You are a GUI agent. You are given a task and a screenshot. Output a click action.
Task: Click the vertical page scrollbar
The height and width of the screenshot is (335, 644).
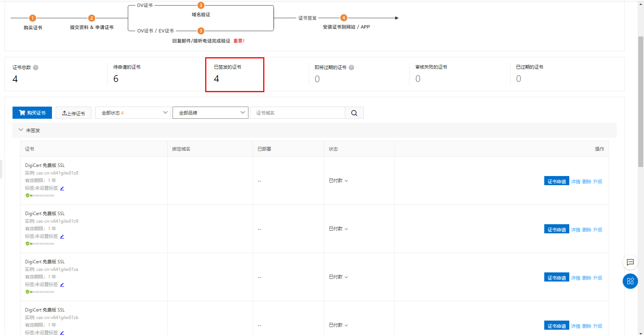pyautogui.click(x=641, y=102)
